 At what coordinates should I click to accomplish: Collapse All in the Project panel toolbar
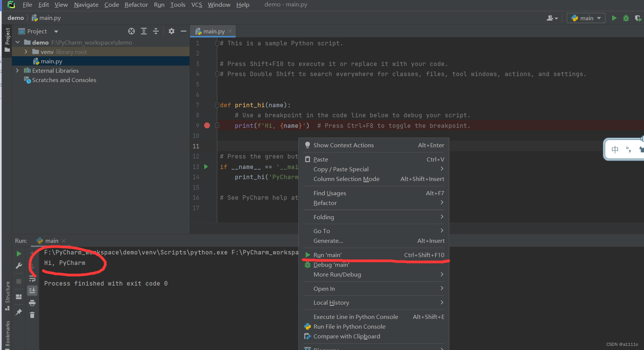156,31
